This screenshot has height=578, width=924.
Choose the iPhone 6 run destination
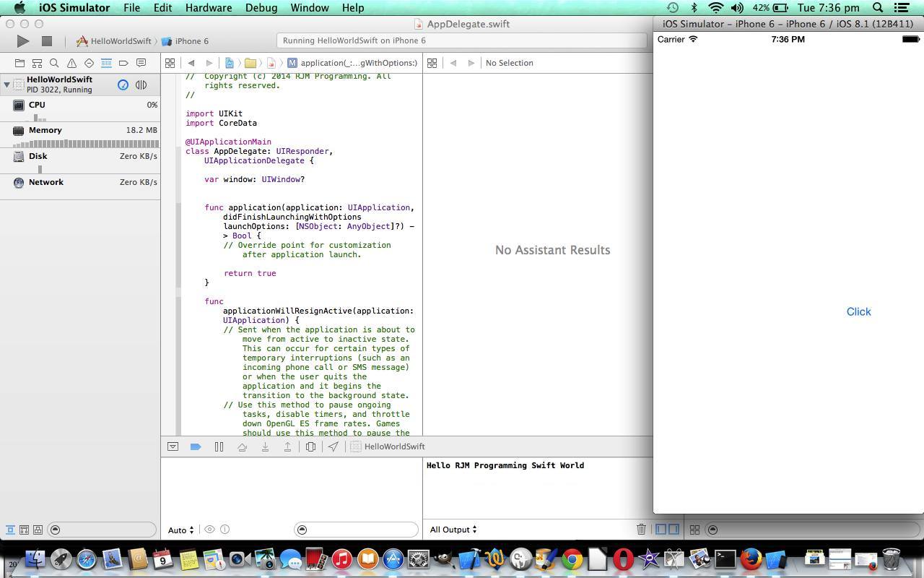[186, 41]
